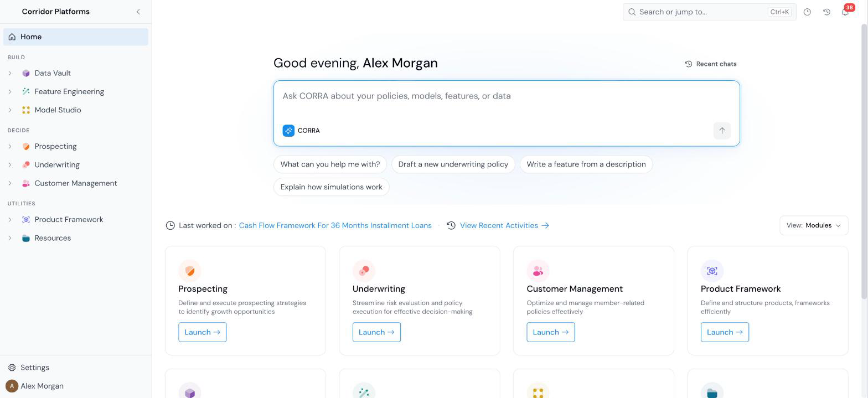The width and height of the screenshot is (868, 398).
Task: Open the View: Modules dropdown
Action: [x=814, y=225]
